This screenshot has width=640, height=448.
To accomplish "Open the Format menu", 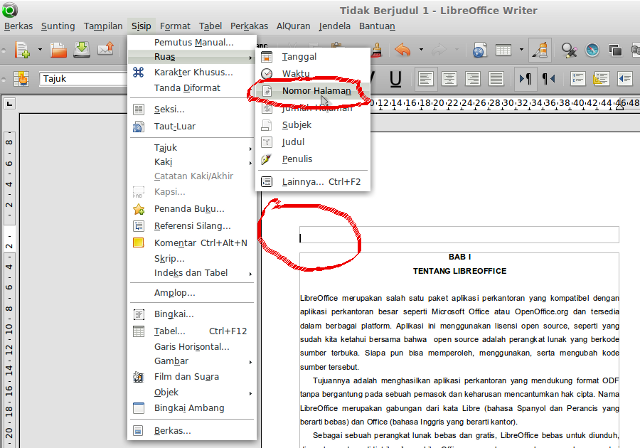I will click(x=175, y=26).
